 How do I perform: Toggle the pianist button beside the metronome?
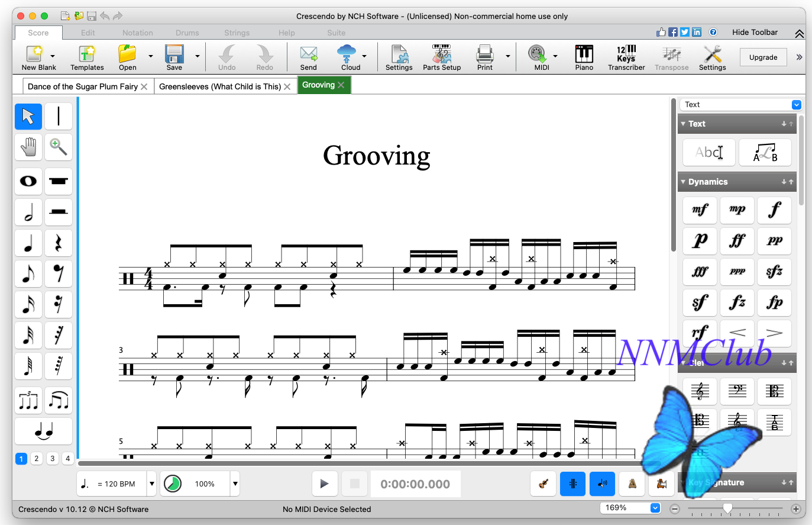[x=661, y=484]
